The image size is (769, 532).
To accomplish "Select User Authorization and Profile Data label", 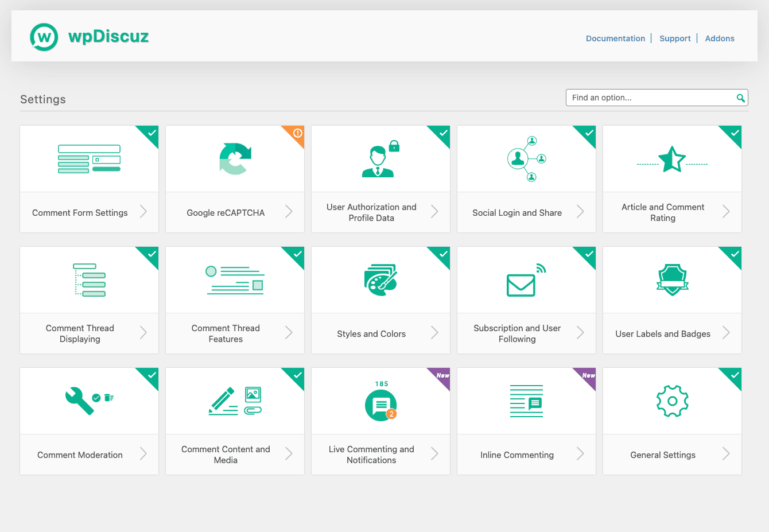I will (371, 212).
